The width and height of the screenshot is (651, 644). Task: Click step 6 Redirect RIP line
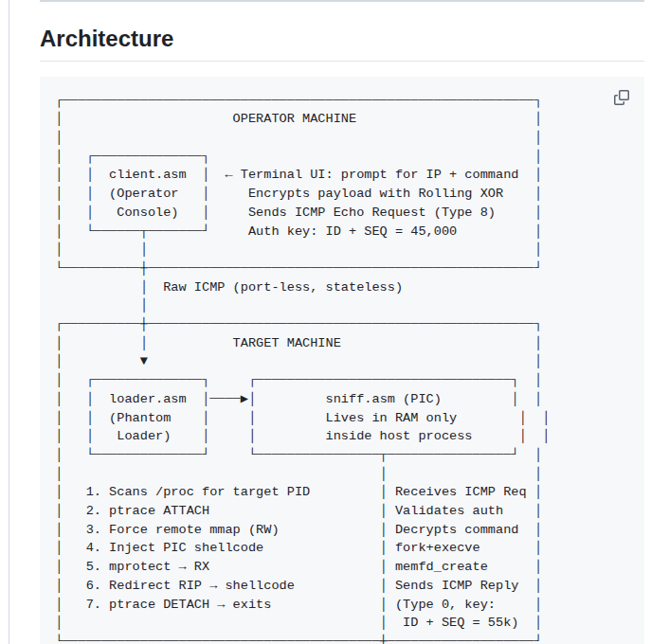(x=190, y=585)
